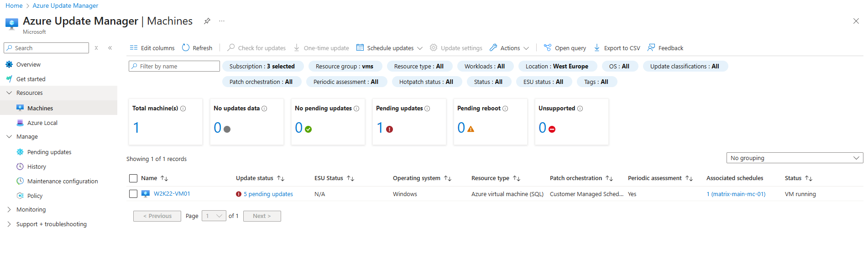This screenshot has height=280, width=868.
Task: Select all rows with the header checkbox
Action: (x=133, y=178)
